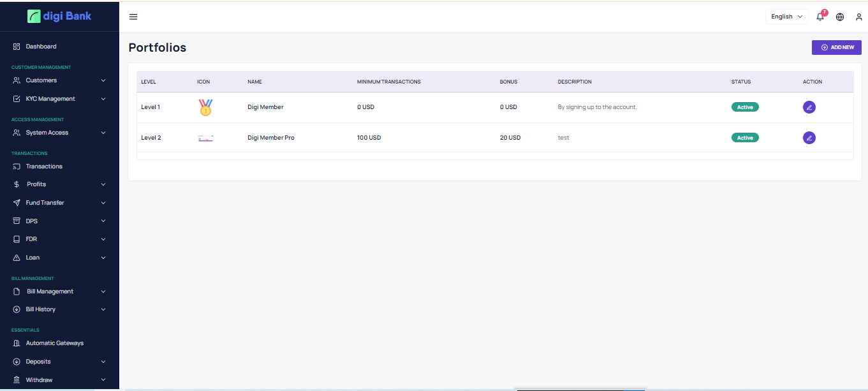Open Automatic Gateways menu item
The image size is (868, 391).
click(54, 343)
